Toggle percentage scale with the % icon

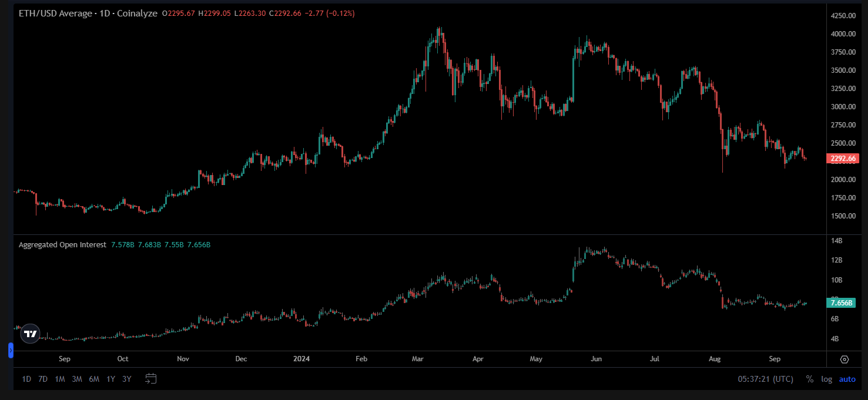coord(809,379)
